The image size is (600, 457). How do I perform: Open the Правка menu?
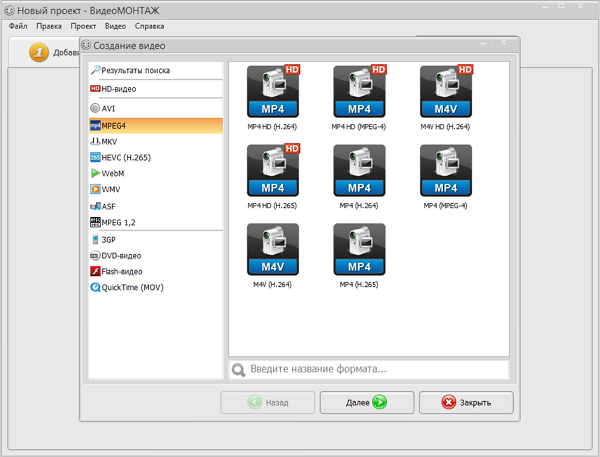[49, 26]
